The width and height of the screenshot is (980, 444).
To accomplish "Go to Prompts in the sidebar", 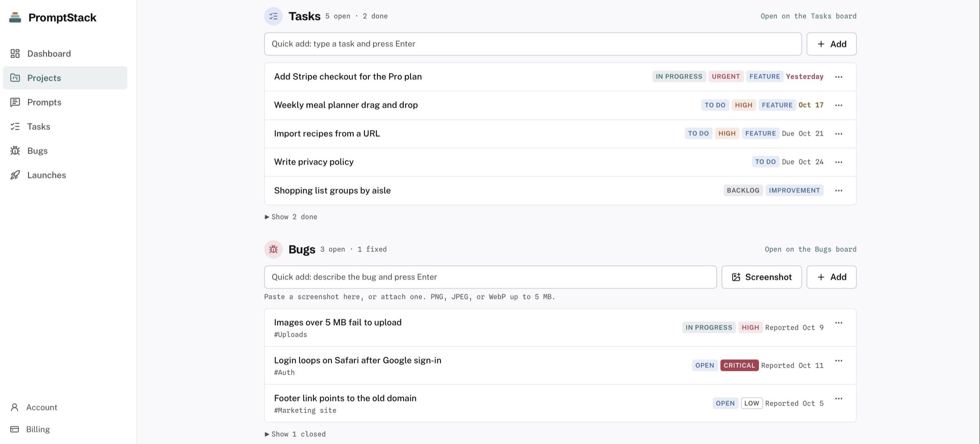I will (65, 102).
